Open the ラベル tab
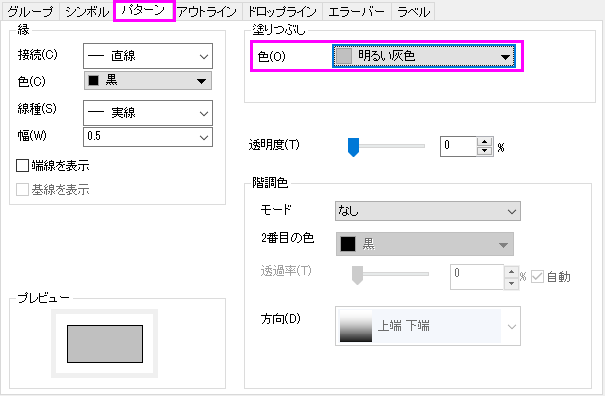 [x=413, y=12]
